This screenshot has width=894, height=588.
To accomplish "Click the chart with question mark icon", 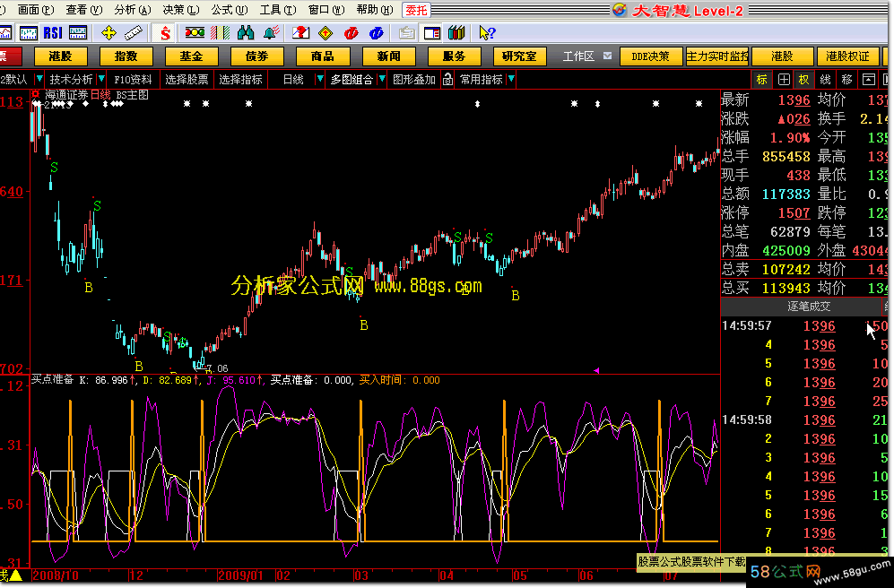I will (x=300, y=33).
